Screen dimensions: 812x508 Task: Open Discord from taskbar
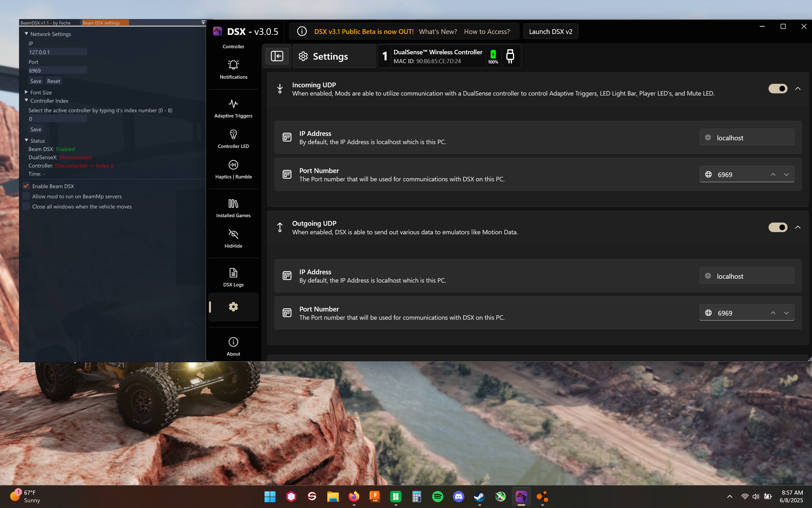(x=458, y=497)
